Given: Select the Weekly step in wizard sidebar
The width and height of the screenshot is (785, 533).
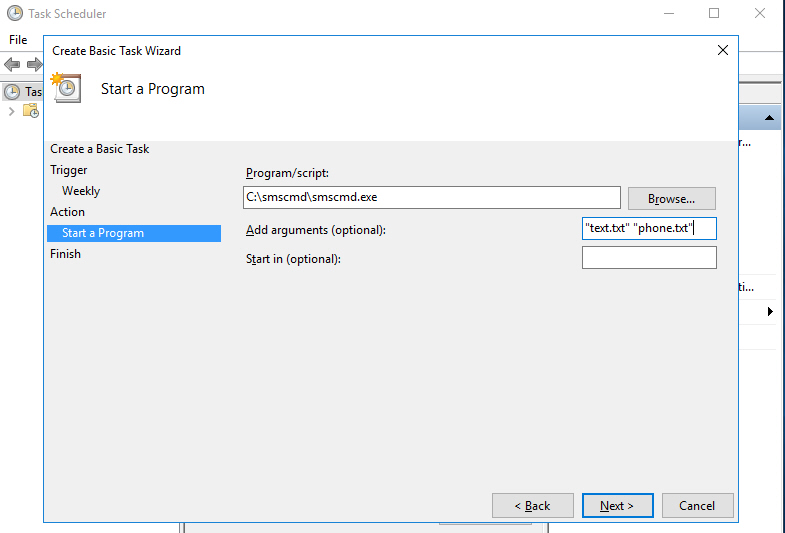Looking at the screenshot, I should click(x=81, y=191).
